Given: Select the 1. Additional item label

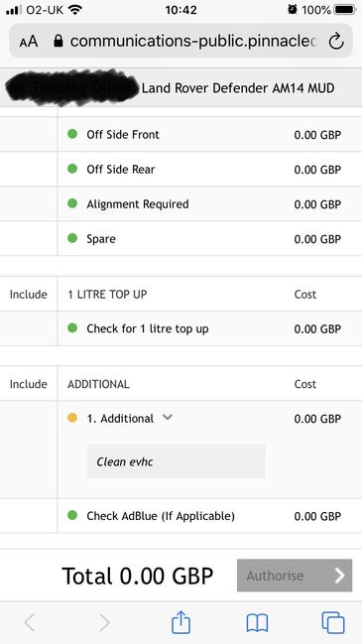Looking at the screenshot, I should point(120,419).
